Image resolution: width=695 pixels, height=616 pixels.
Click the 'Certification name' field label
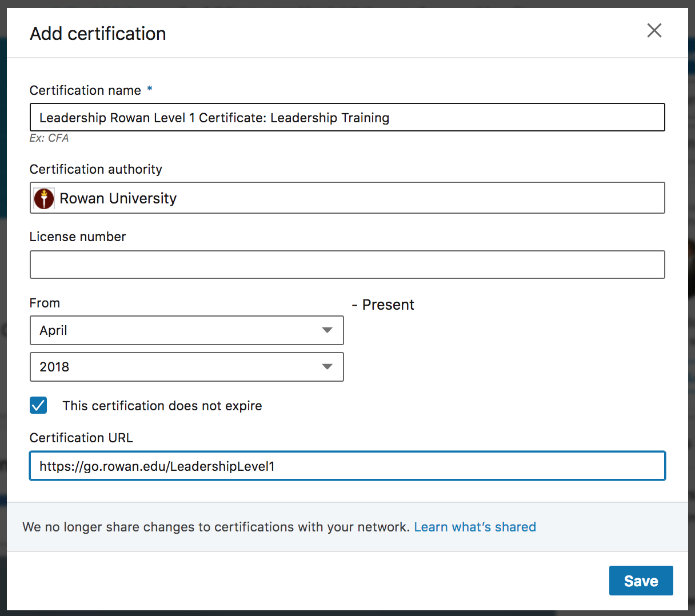point(85,90)
